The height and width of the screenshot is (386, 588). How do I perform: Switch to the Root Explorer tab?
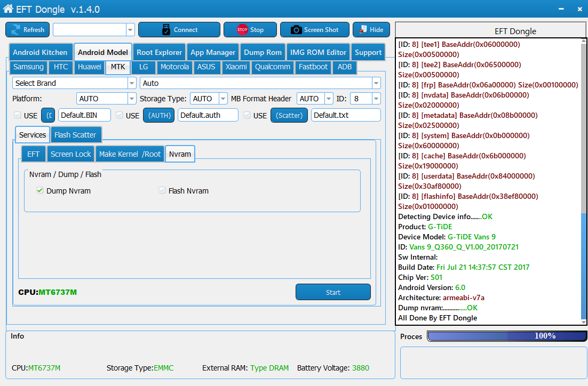(x=160, y=52)
